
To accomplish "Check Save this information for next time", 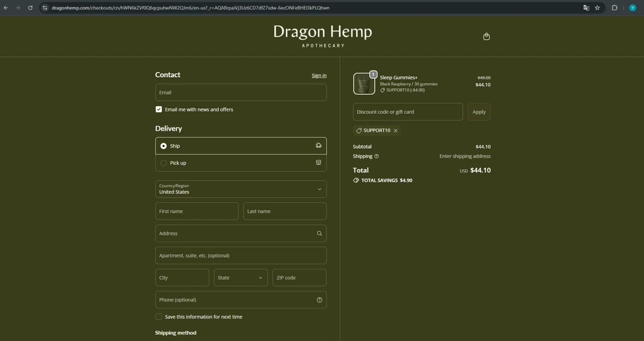I will 159,317.
